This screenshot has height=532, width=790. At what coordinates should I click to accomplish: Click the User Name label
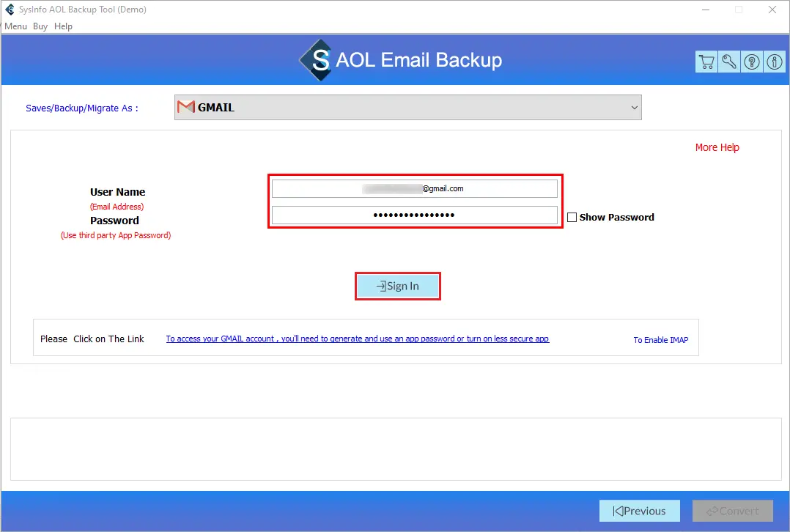(117, 192)
